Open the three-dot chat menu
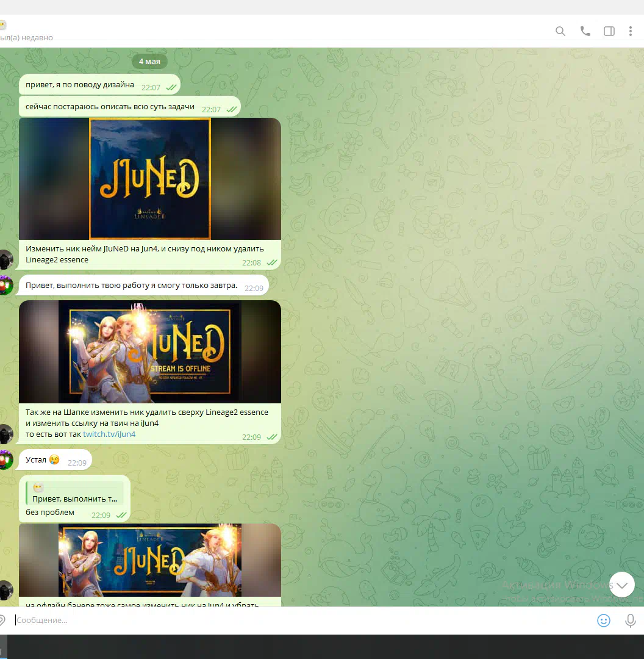The image size is (644, 659). (630, 31)
